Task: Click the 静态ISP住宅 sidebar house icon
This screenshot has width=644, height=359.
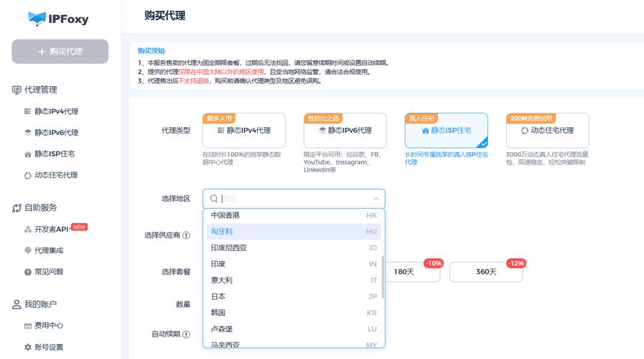Action: pos(27,154)
